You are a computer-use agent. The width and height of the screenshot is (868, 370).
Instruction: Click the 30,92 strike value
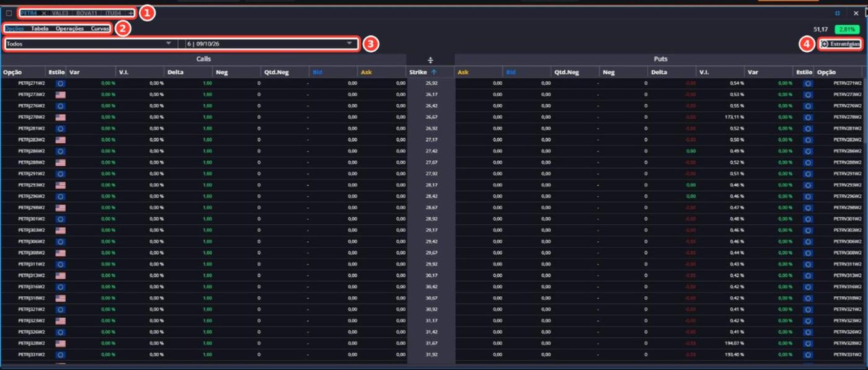coord(432,309)
